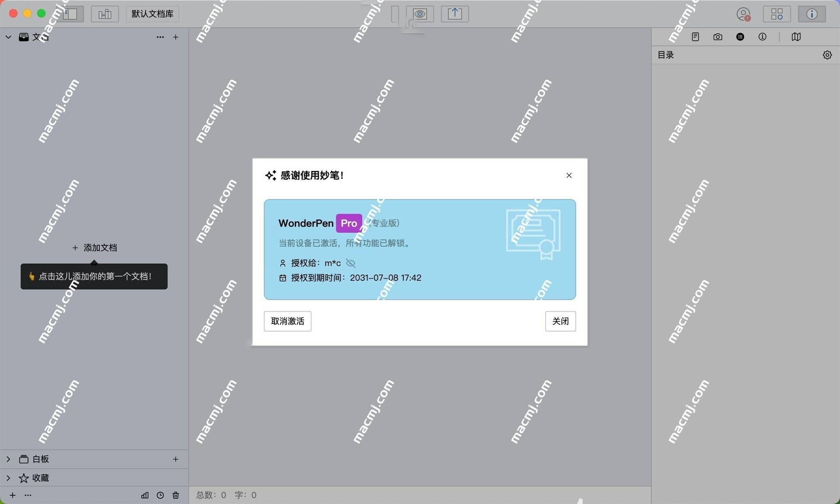The image size is (840, 504).
Task: Toggle the left sidebar panel icon
Action: (70, 14)
